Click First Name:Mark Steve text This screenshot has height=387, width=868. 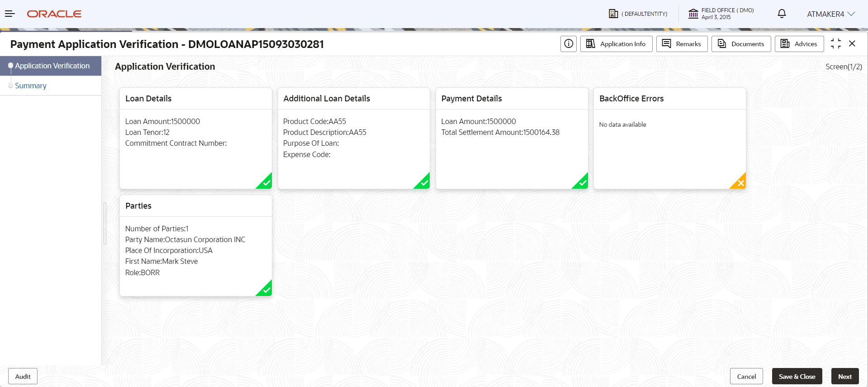[161, 262]
